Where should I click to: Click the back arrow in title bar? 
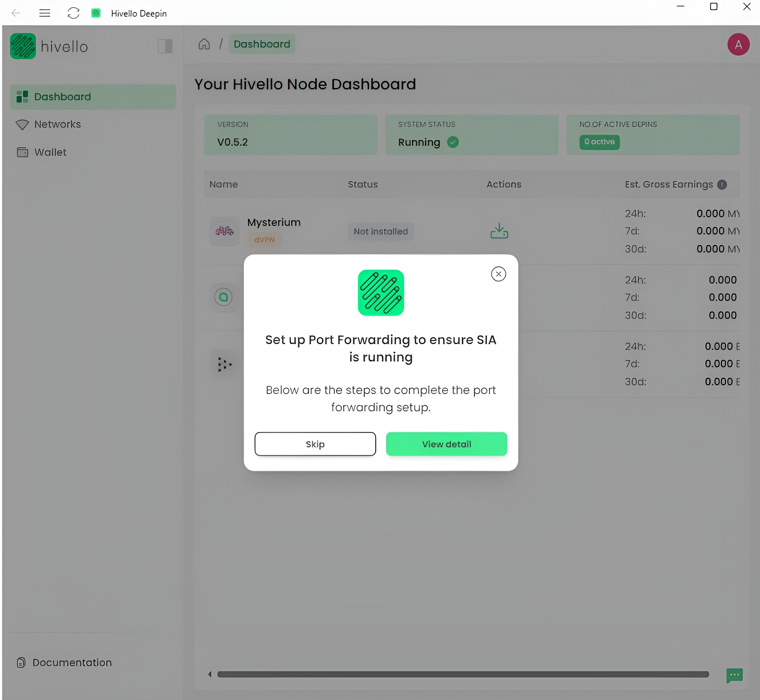[16, 13]
